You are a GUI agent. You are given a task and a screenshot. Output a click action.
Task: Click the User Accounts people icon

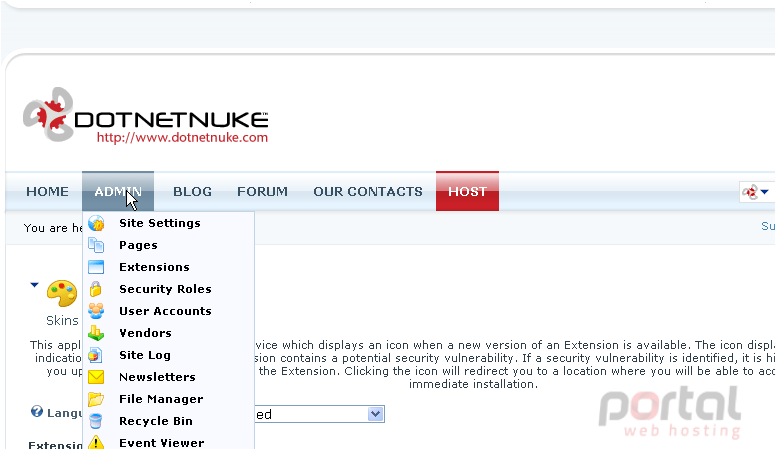96,311
